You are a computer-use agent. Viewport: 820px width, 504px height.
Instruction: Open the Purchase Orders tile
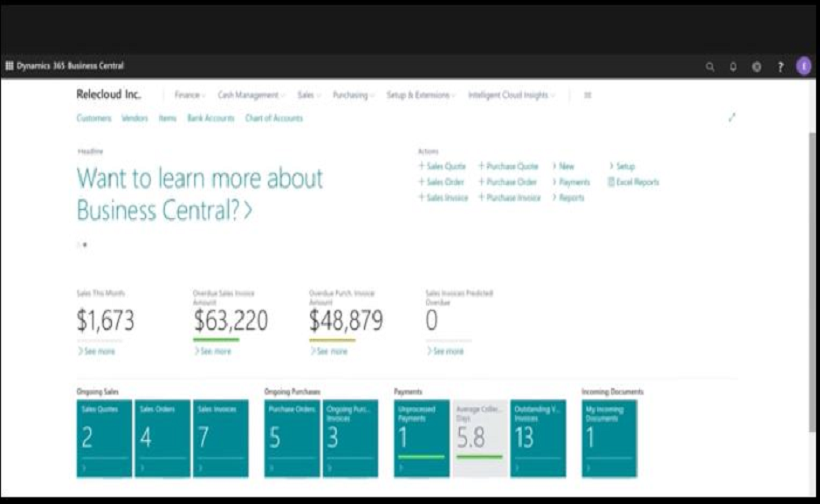(292, 439)
